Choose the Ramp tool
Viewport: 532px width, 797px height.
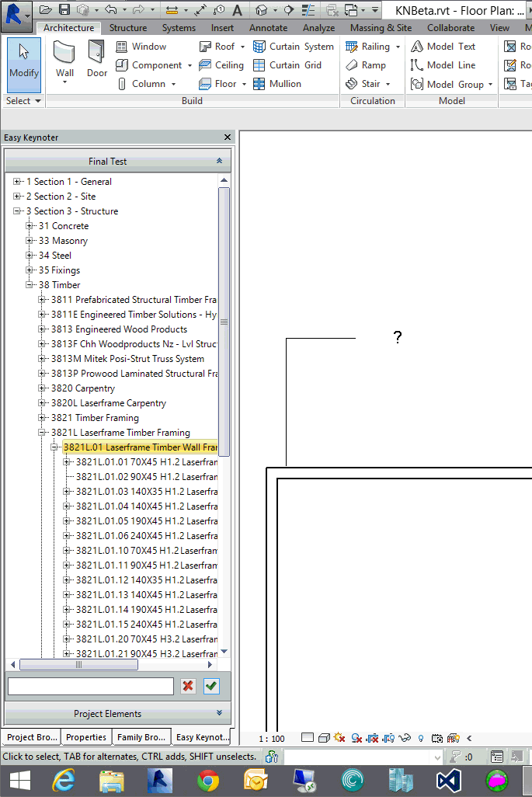[x=366, y=65]
